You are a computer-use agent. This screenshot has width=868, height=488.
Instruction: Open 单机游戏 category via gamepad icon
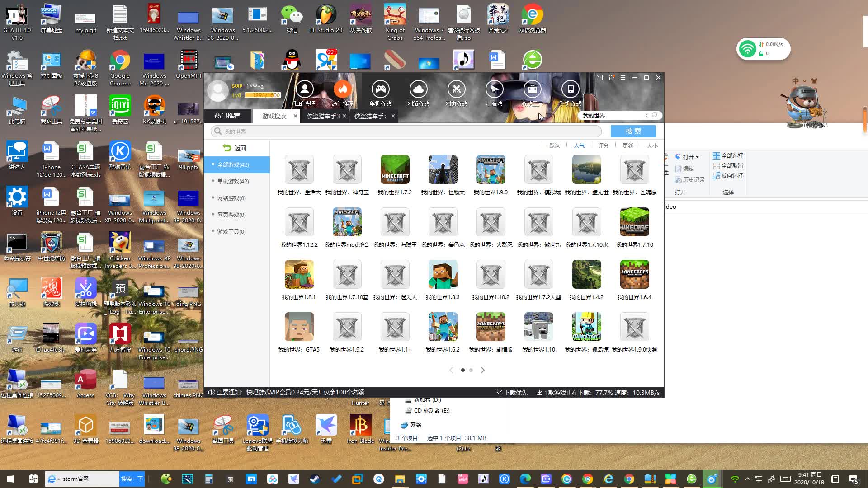click(380, 89)
